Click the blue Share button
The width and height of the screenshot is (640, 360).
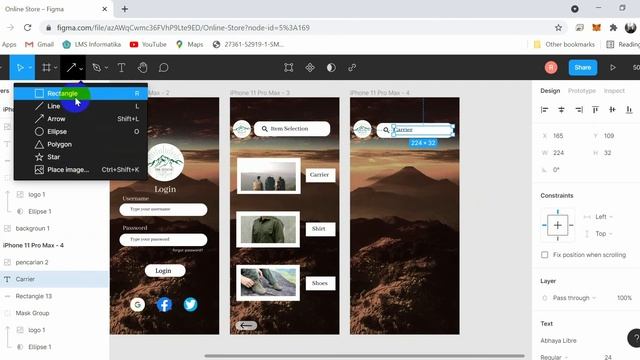583,67
